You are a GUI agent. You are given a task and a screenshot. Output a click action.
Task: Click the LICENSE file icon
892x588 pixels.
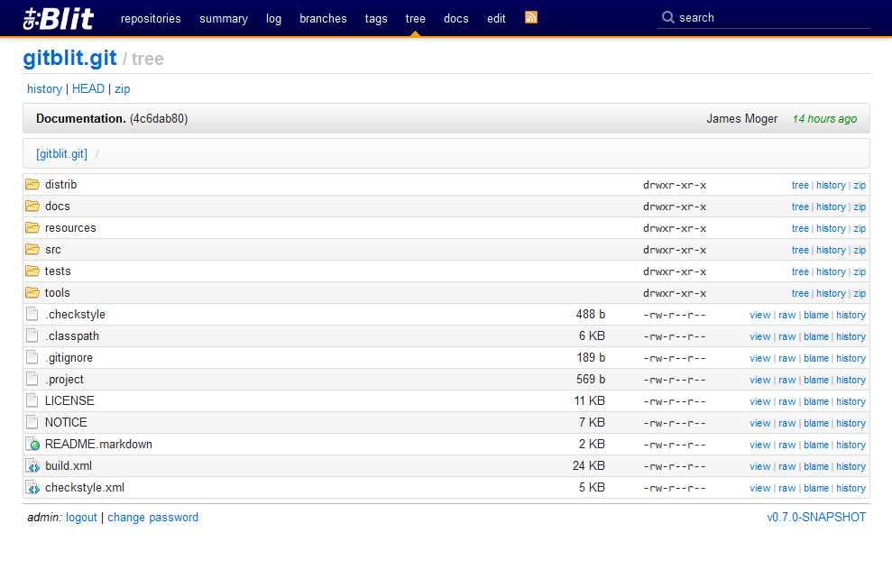click(x=32, y=400)
